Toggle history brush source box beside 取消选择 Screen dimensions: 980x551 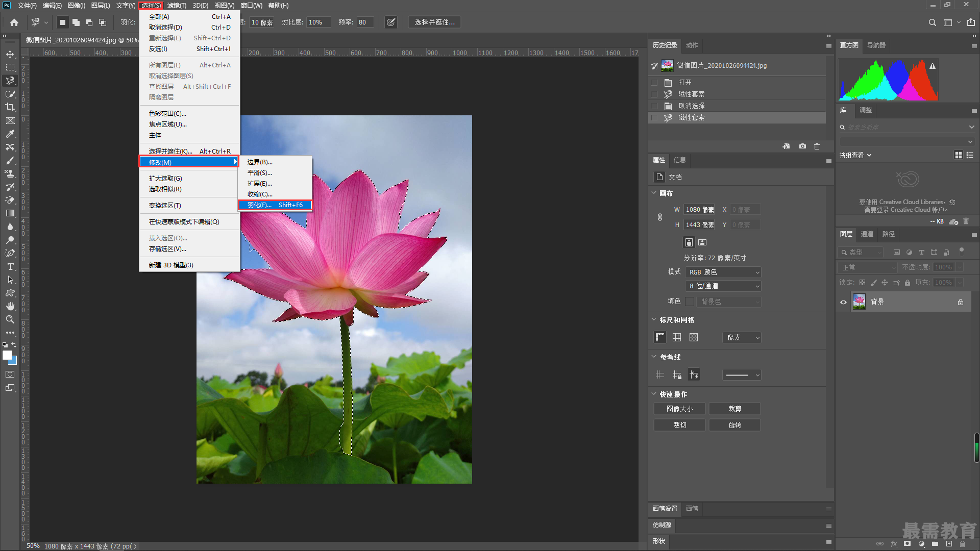[x=654, y=106]
